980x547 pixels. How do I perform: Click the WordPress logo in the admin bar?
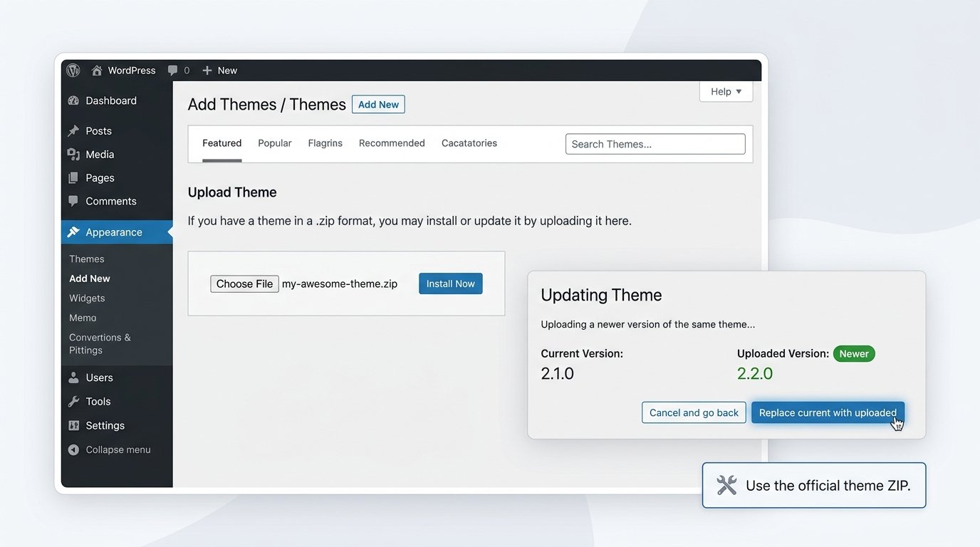(x=73, y=71)
